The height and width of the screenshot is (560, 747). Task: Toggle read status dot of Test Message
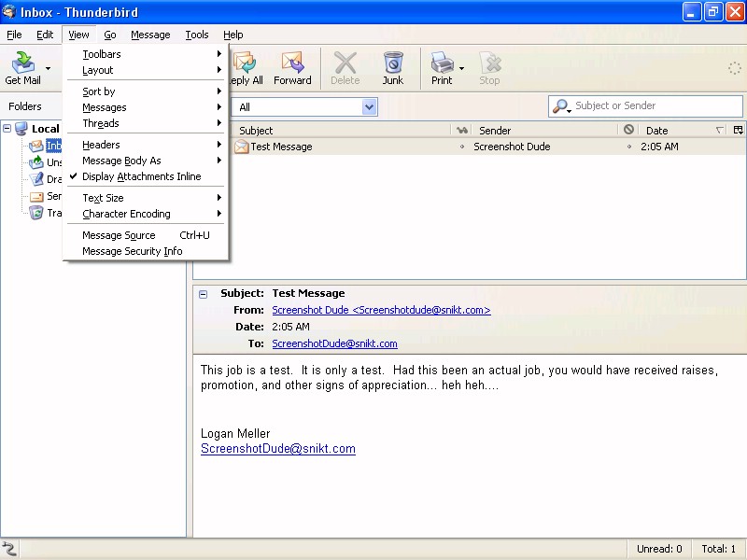coord(461,147)
